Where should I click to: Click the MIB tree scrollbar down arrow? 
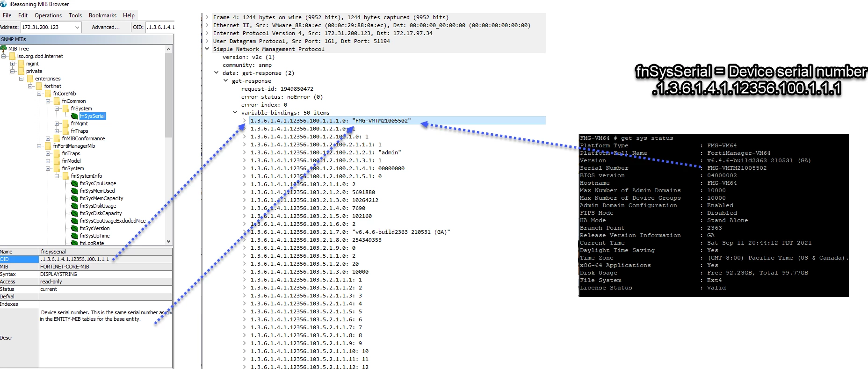(x=169, y=241)
